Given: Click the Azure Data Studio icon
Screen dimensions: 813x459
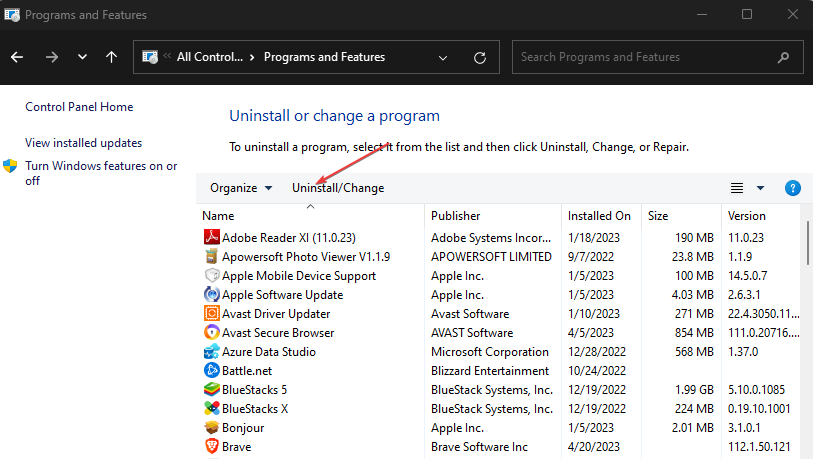Looking at the screenshot, I should (x=211, y=352).
